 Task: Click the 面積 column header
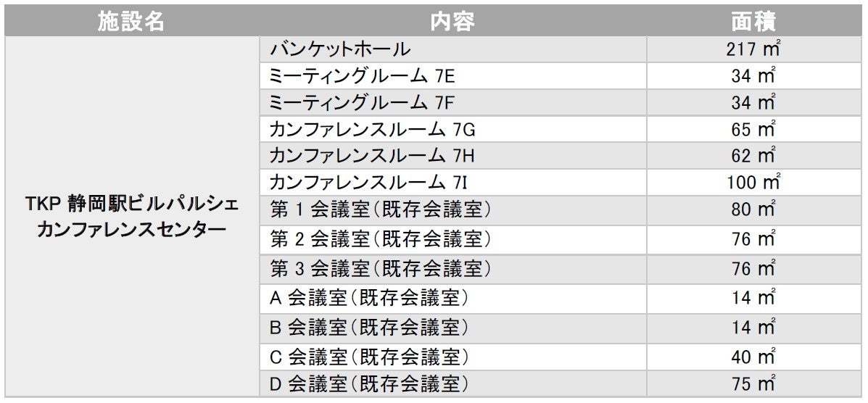click(753, 21)
